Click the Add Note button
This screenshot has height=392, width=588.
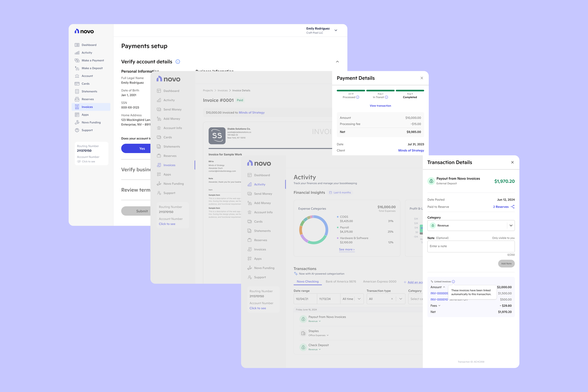tap(506, 263)
